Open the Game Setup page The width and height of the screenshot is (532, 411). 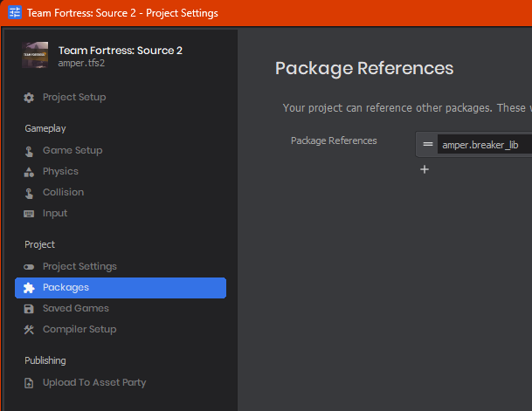pyautogui.click(x=73, y=150)
